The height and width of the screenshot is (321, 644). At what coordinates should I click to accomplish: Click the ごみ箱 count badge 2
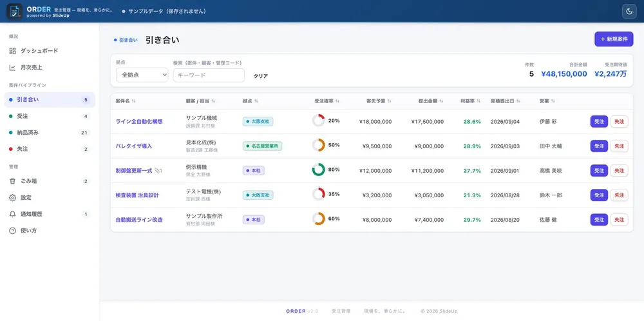86,181
